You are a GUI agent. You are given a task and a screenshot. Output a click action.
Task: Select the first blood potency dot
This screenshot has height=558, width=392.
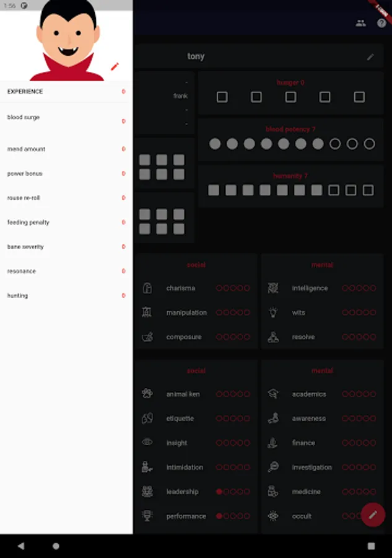(x=215, y=144)
